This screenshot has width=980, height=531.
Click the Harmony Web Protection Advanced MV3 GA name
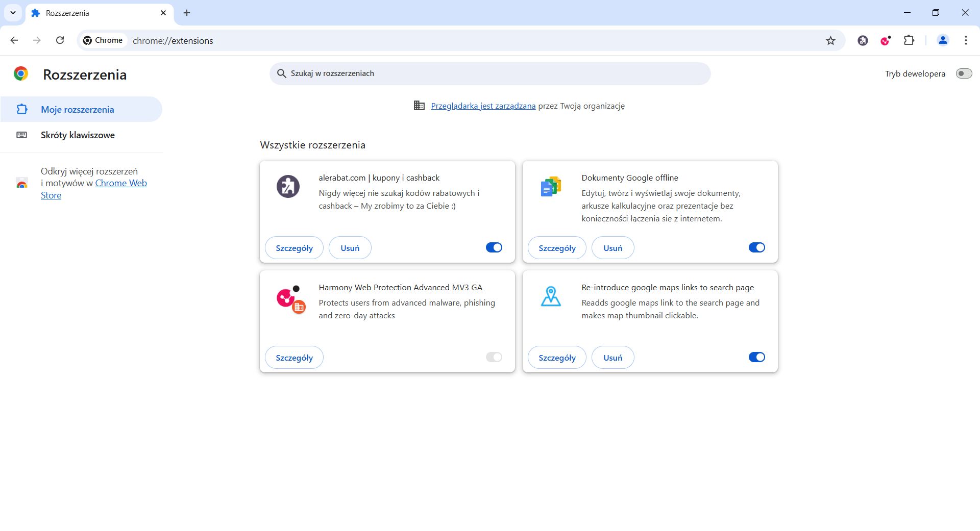click(400, 287)
